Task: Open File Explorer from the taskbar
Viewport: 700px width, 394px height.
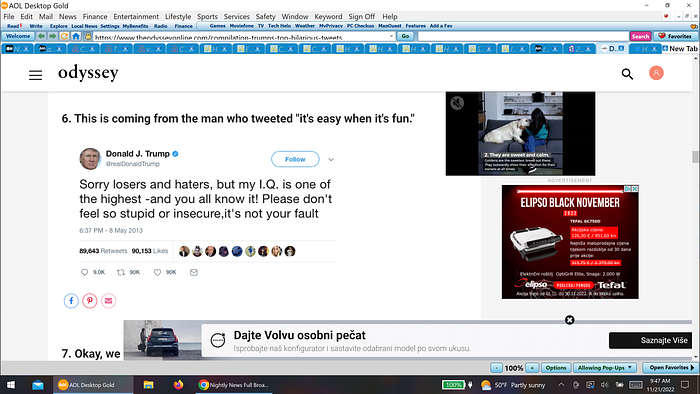Action: 148,385
